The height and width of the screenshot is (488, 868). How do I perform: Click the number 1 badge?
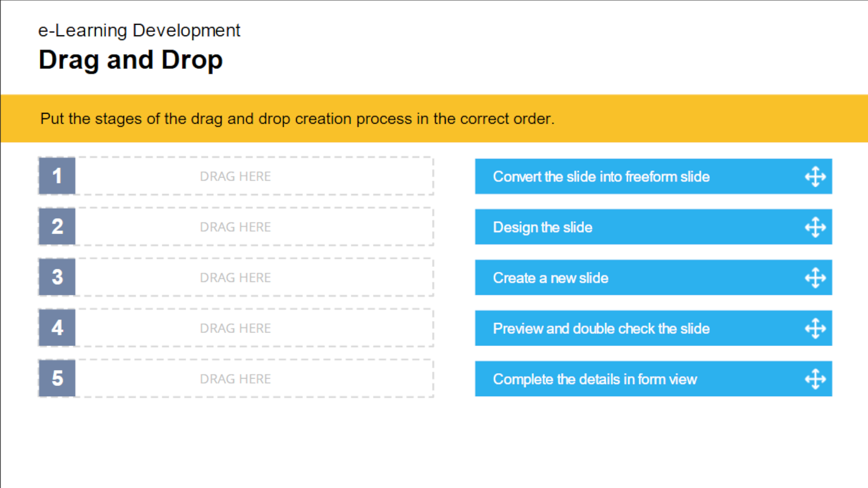(57, 176)
